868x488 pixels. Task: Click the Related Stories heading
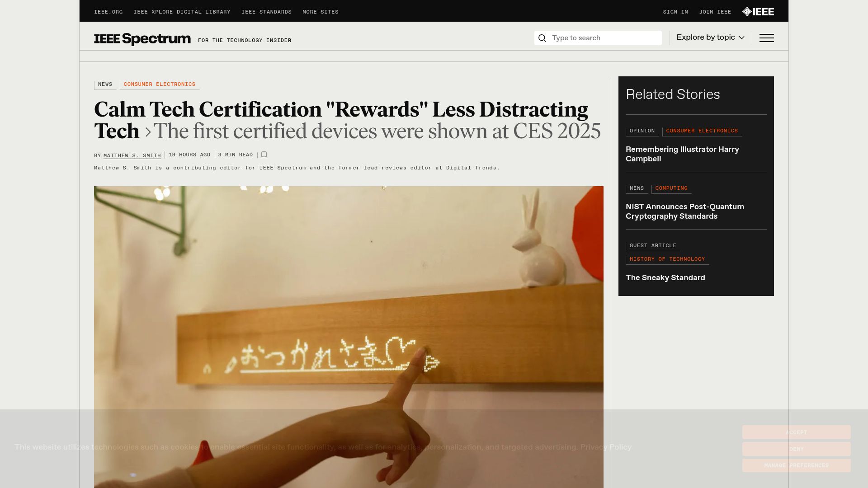coord(673,94)
